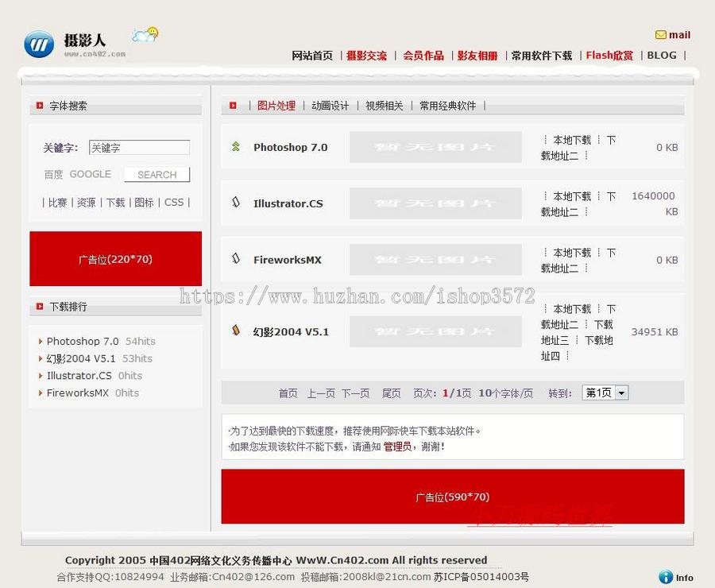Click the red square icon beside 字体搜索
Screen dimensions: 715x588
click(38, 106)
